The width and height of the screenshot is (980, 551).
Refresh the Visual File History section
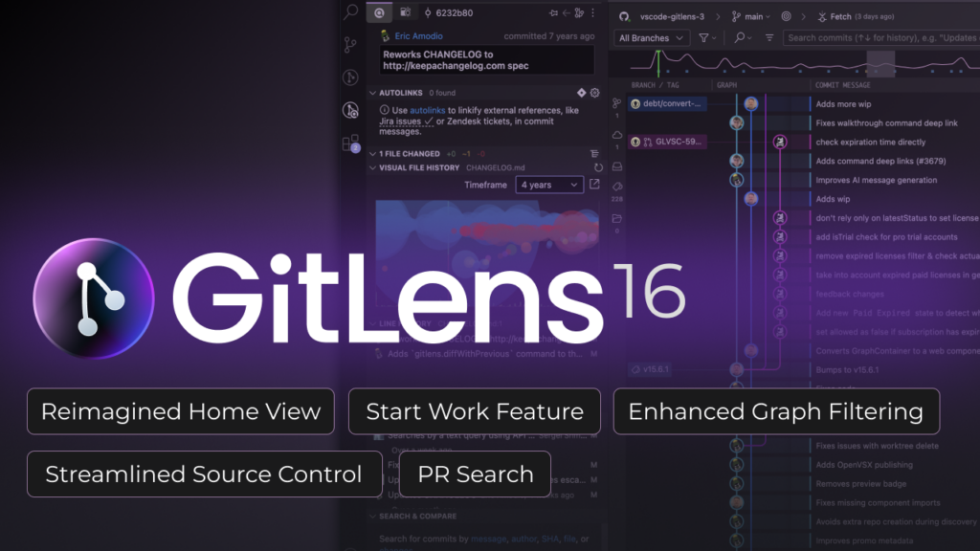[x=598, y=167]
